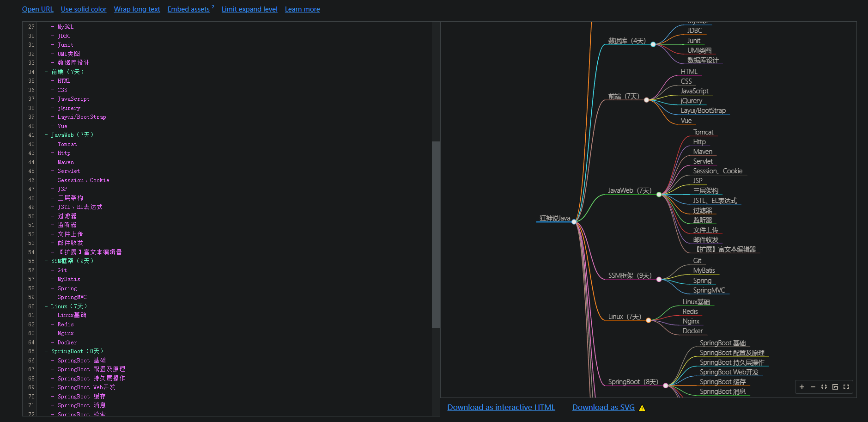Click editor line 46 Sesssion、Cookie
The image size is (868, 422).
click(x=83, y=180)
